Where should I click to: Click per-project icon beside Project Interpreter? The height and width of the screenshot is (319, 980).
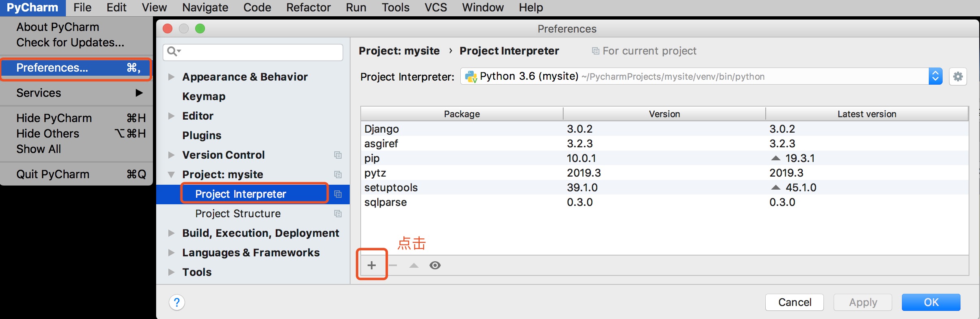click(338, 194)
